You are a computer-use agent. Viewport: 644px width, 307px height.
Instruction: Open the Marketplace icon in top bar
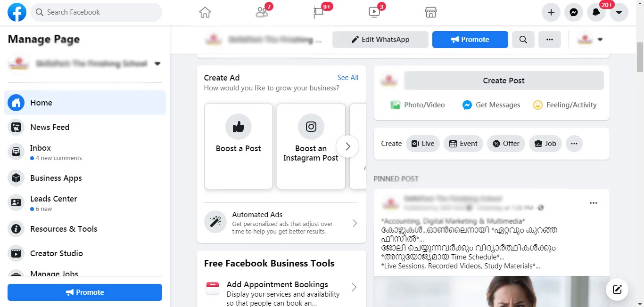click(430, 12)
